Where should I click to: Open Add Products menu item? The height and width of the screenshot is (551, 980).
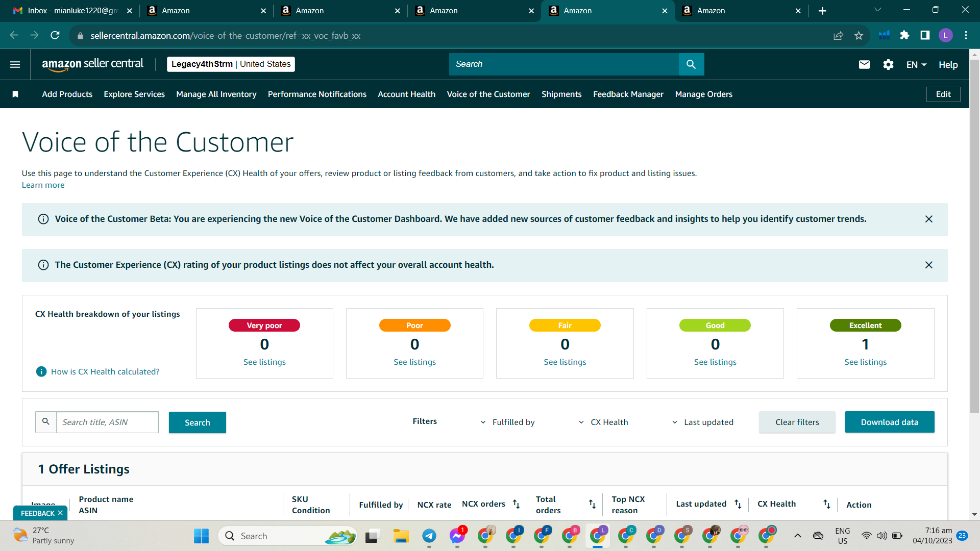click(67, 94)
